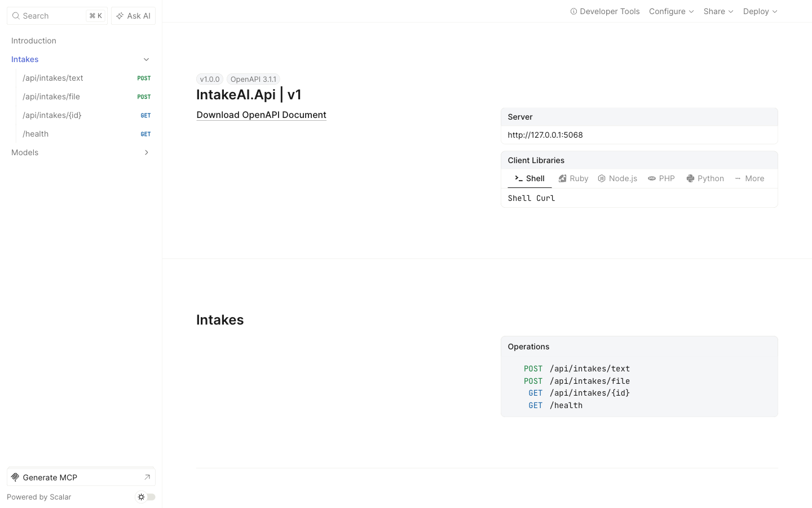Open /api/intakes/file in the sidebar
The height and width of the screenshot is (508, 812).
[x=86, y=97]
